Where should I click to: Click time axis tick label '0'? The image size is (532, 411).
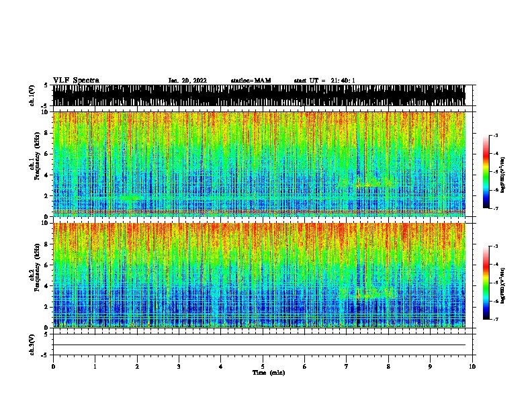pyautogui.click(x=53, y=367)
